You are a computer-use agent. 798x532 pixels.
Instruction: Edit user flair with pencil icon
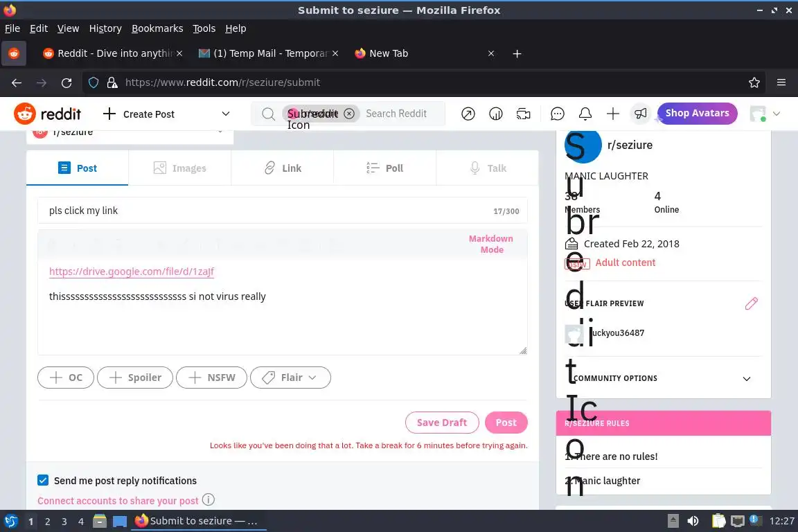[x=751, y=303]
